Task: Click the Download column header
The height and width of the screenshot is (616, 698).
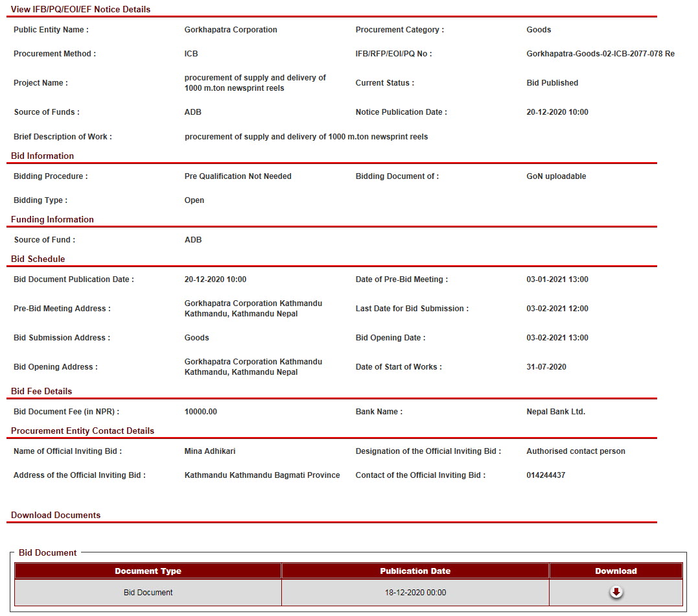Action: tap(616, 571)
